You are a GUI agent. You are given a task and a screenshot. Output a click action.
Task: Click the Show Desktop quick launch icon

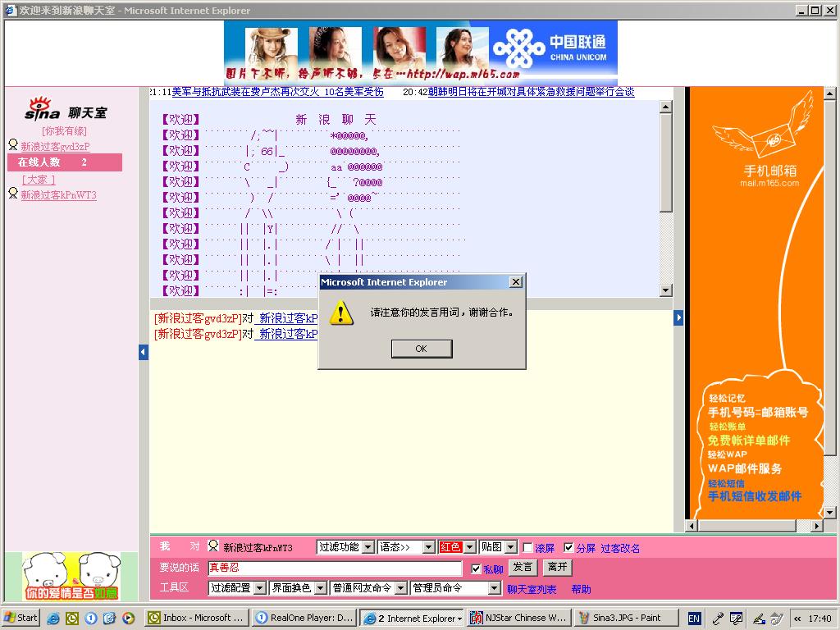tap(109, 619)
